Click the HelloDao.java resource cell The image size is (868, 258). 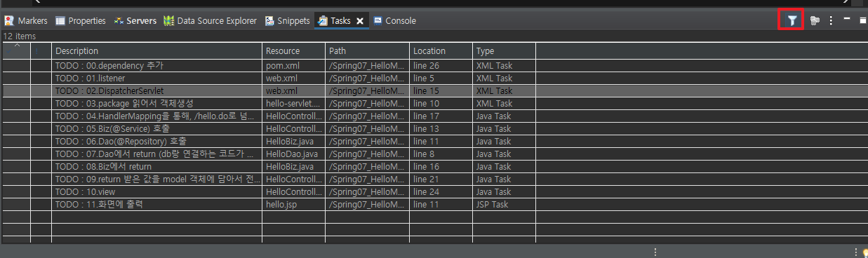294,154
